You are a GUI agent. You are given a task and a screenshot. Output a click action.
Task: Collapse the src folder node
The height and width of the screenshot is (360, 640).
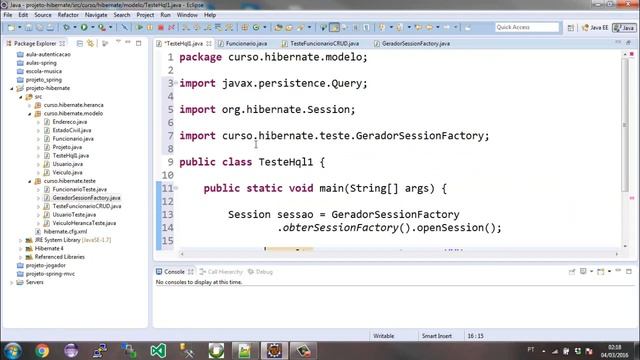pos(21,97)
